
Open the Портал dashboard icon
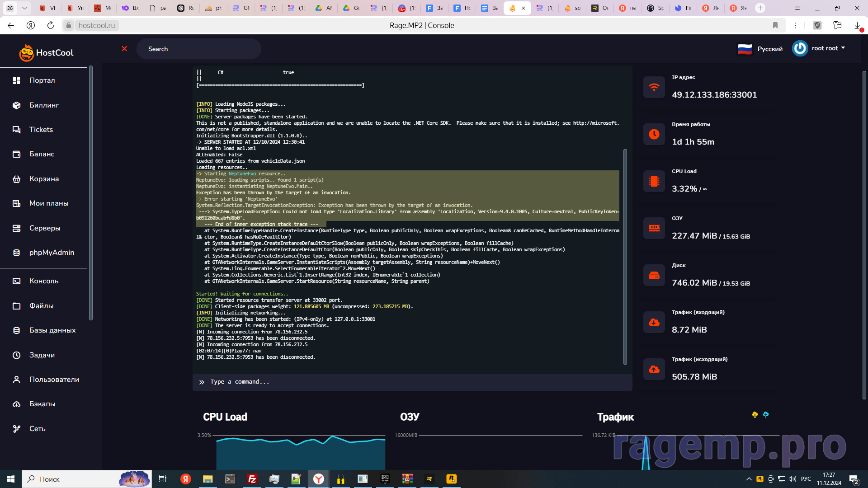click(x=17, y=80)
